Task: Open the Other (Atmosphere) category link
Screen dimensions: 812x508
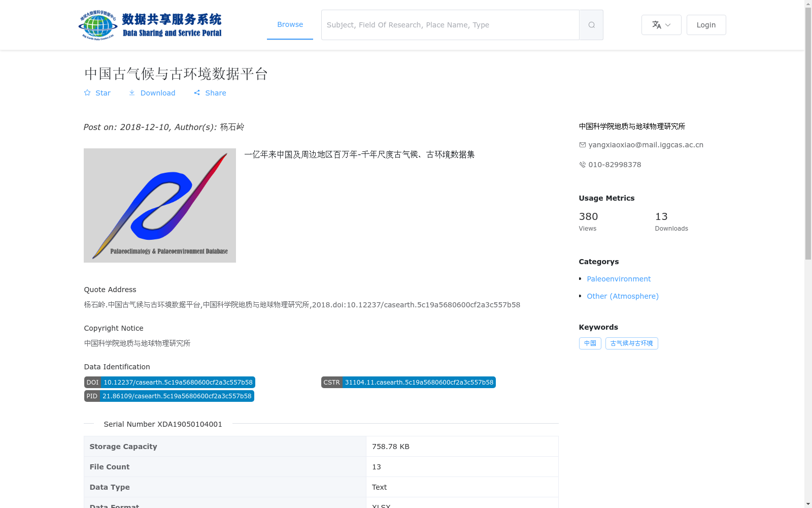Action: pos(623,296)
